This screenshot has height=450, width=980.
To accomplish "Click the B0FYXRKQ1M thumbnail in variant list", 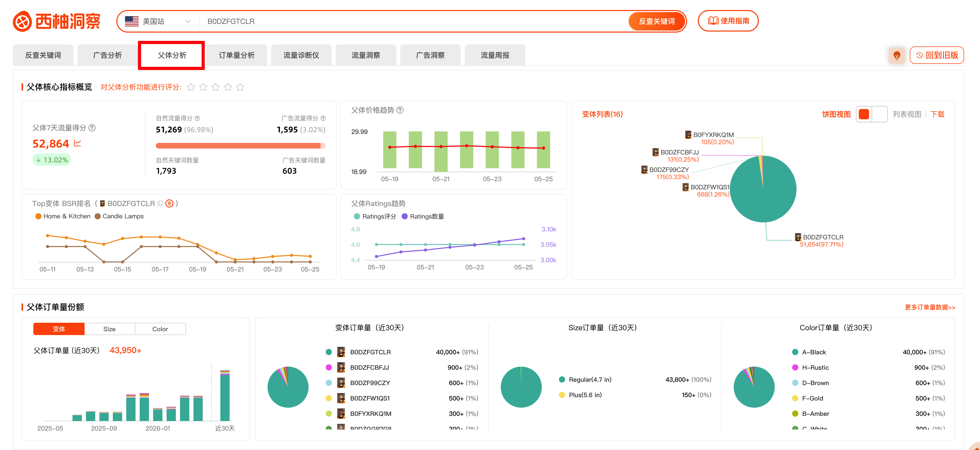I will 341,414.
